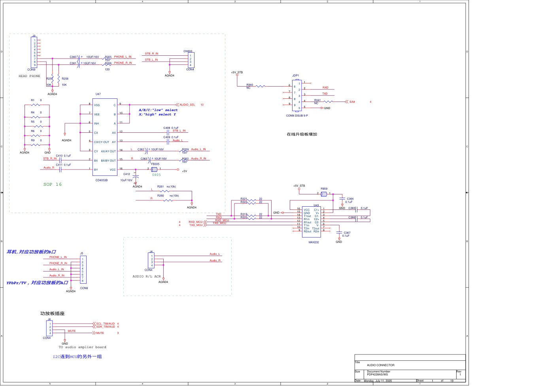The image size is (555, 392).
Task: Select capacitor C366 label
Action: point(352,217)
